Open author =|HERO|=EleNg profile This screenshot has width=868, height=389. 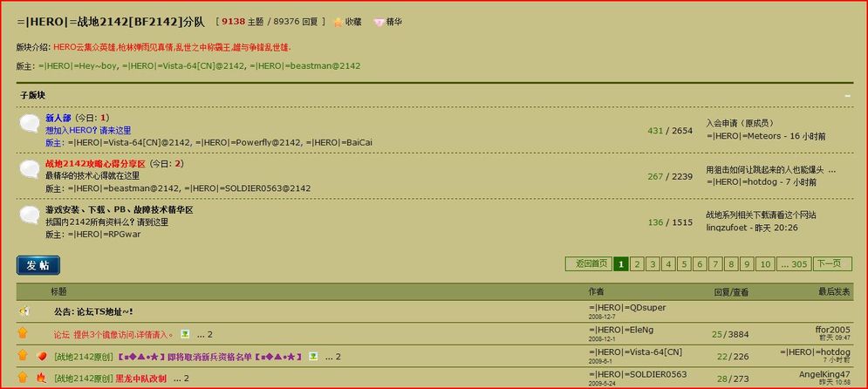tap(621, 330)
